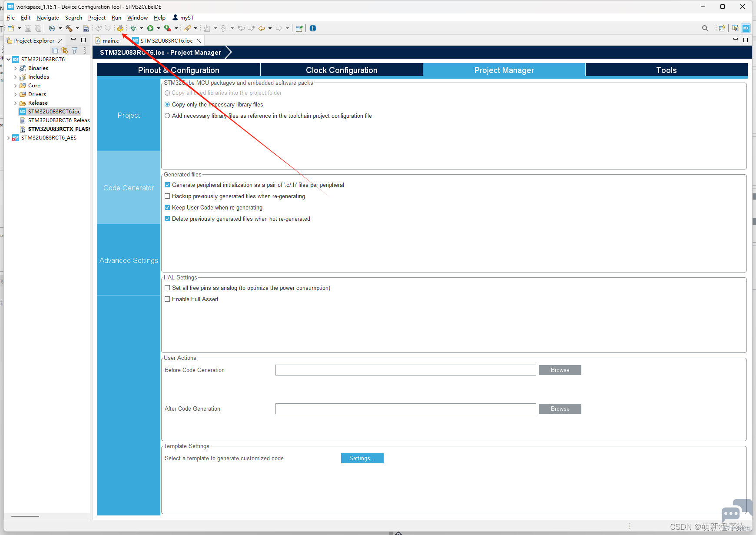This screenshot has height=535, width=756.
Task: Switch to the Pinout & Configuration tab
Action: 179,70
